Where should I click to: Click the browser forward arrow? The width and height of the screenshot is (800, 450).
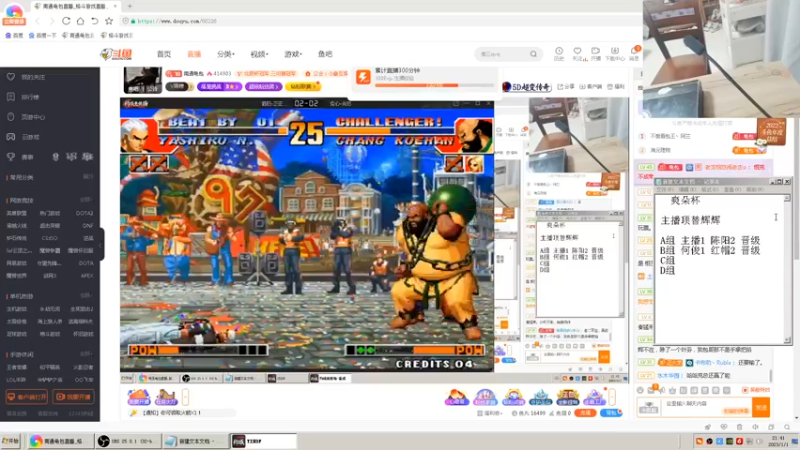pyautogui.click(x=52, y=21)
